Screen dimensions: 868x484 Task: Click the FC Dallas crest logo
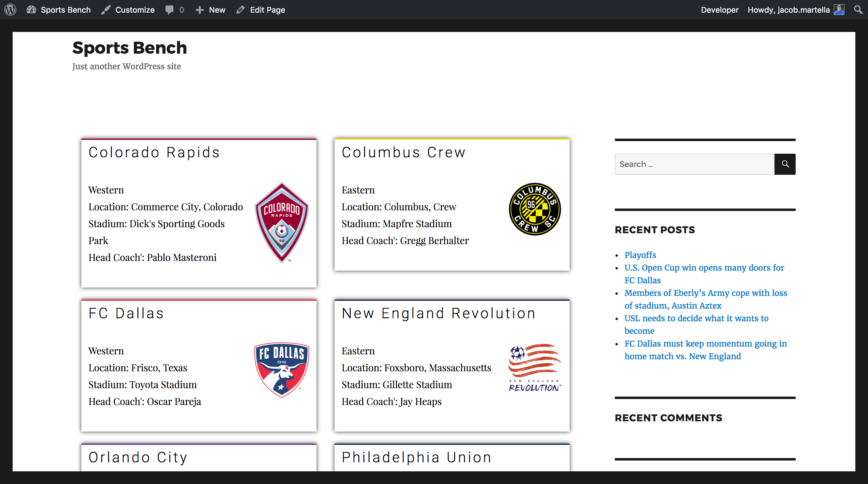[x=282, y=370]
